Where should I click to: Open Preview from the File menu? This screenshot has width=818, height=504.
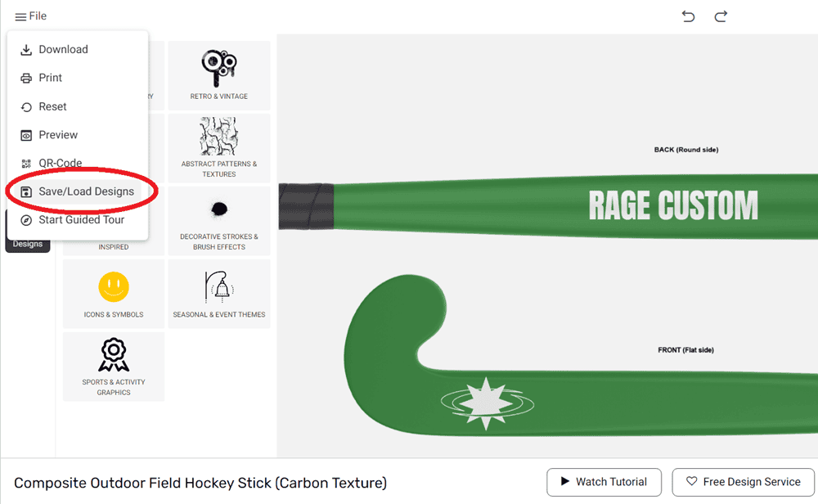click(x=58, y=135)
